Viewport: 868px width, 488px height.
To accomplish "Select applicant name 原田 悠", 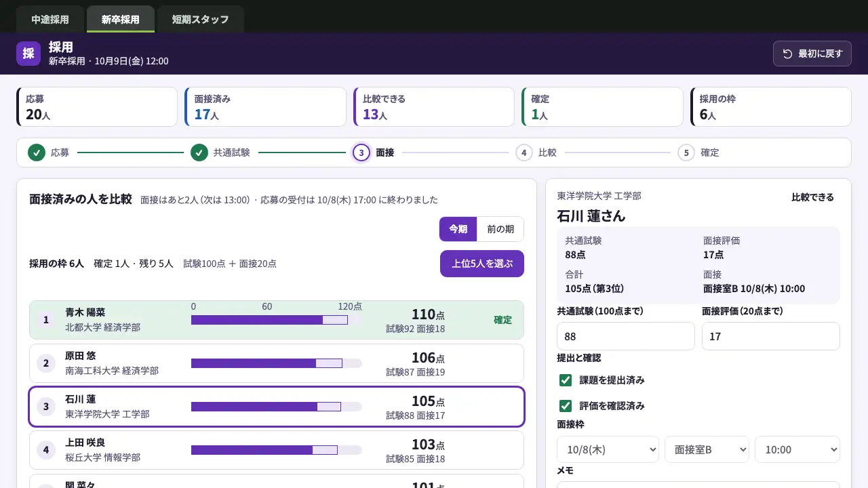I will 80,356.
